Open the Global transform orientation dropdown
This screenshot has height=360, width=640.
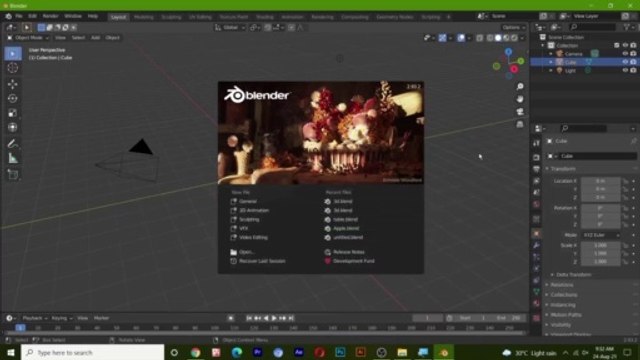click(x=230, y=27)
